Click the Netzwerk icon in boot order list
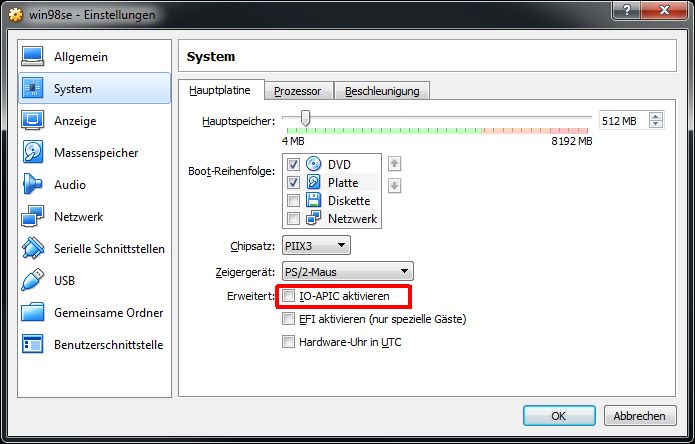Viewport: 695px width, 444px height. pyautogui.click(x=313, y=218)
